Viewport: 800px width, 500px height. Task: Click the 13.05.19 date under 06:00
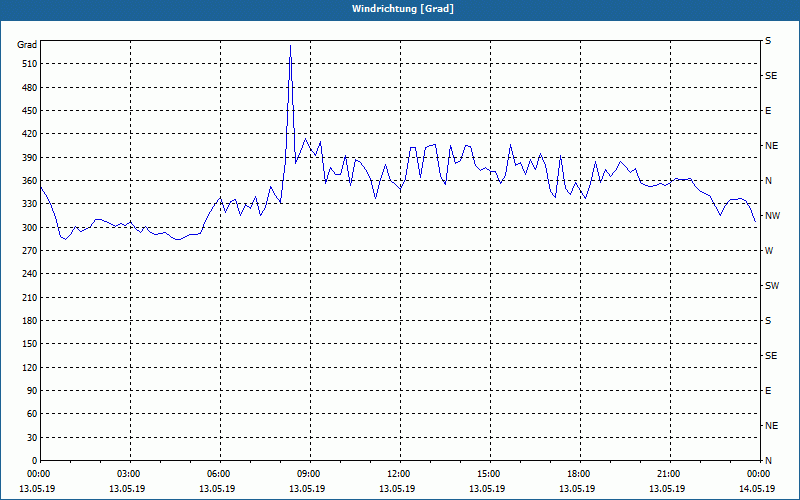pos(217,489)
